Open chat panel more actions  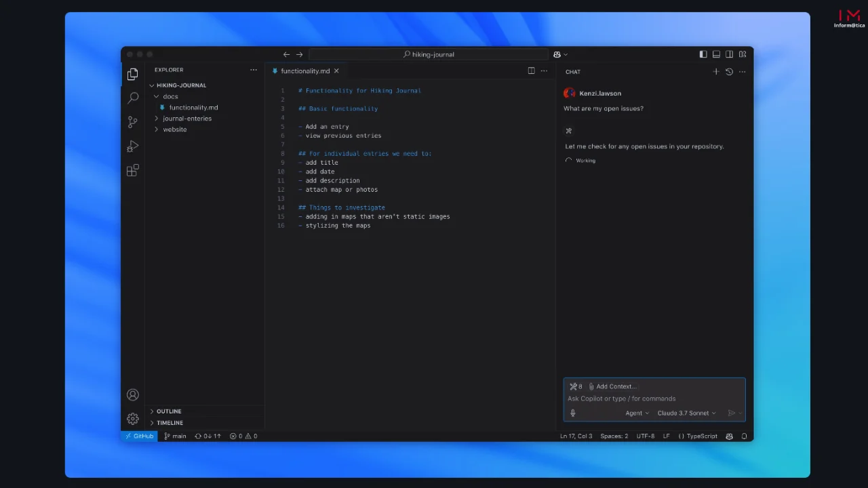(x=742, y=71)
